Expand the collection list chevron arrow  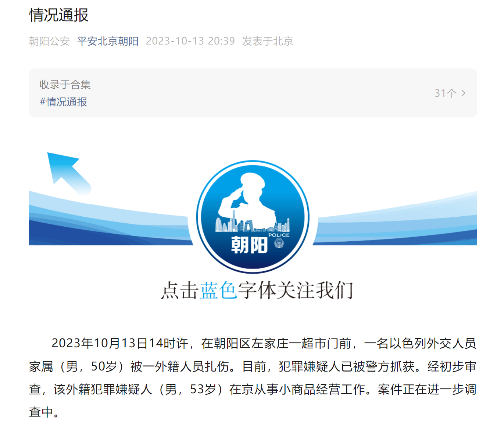[x=463, y=93]
